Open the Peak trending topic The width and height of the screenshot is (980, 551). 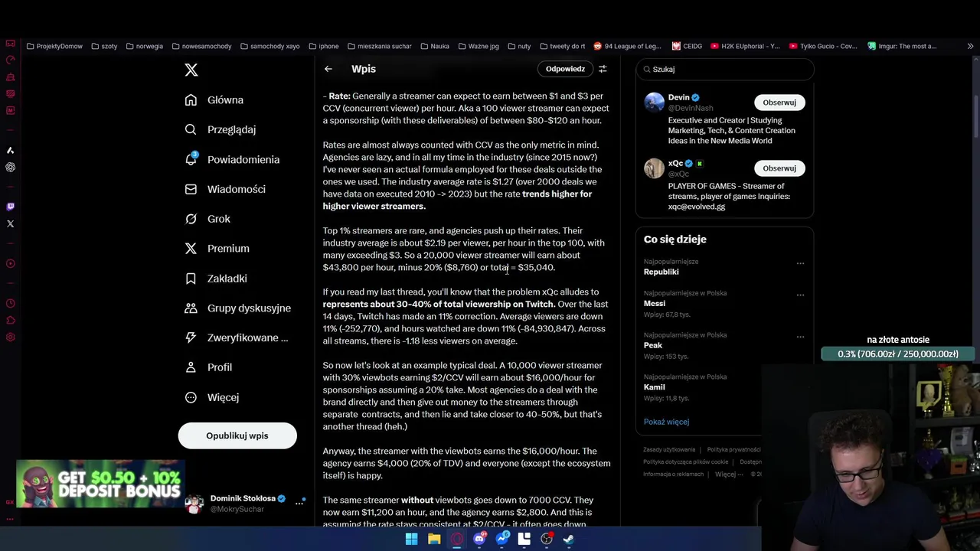coord(652,345)
